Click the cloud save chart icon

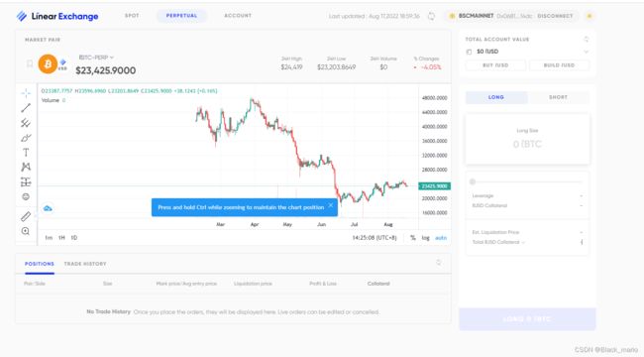[48, 208]
